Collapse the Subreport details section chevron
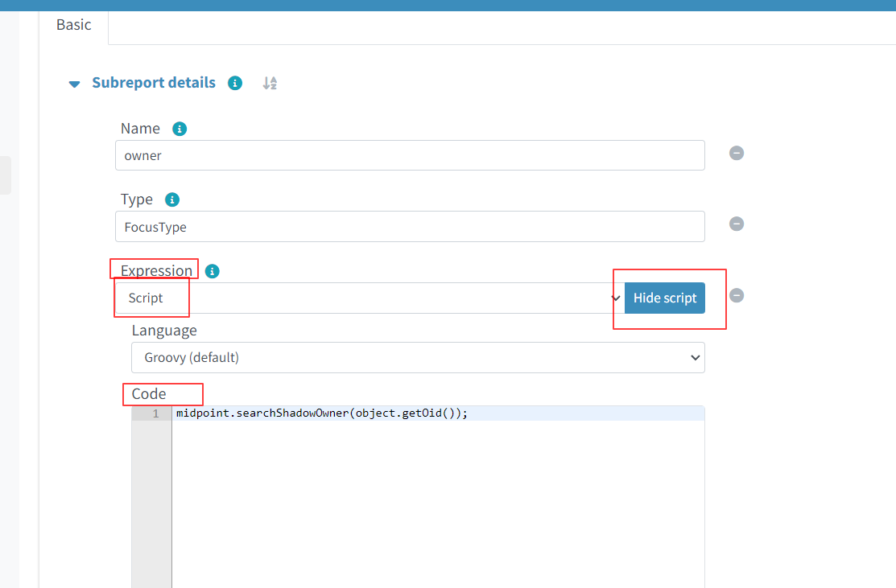Viewport: 896px width, 588px height. coord(75,84)
